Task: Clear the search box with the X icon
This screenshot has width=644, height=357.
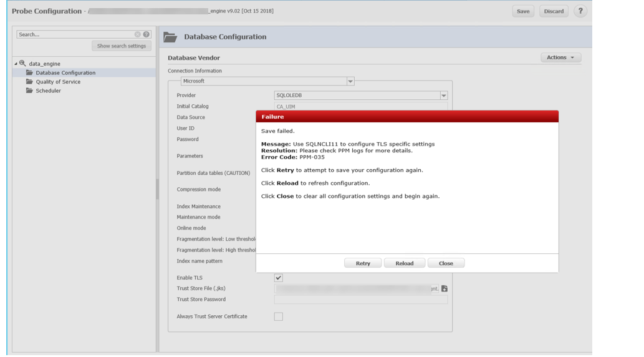Action: click(x=138, y=34)
